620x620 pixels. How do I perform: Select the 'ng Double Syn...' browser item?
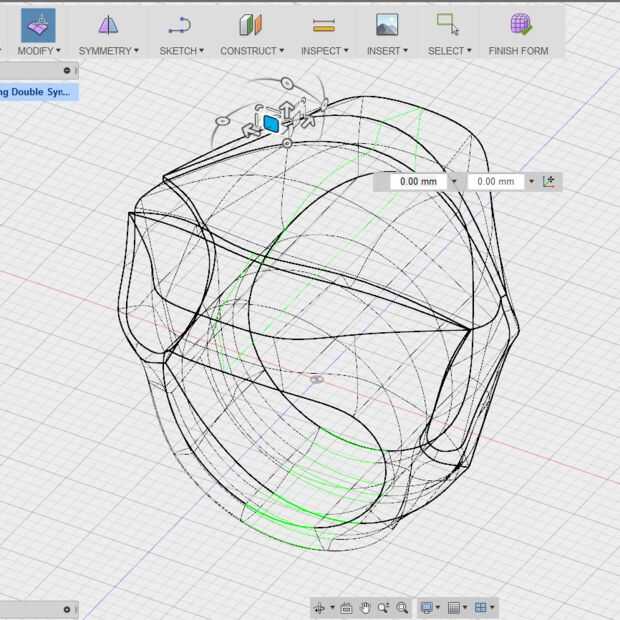coord(39,92)
